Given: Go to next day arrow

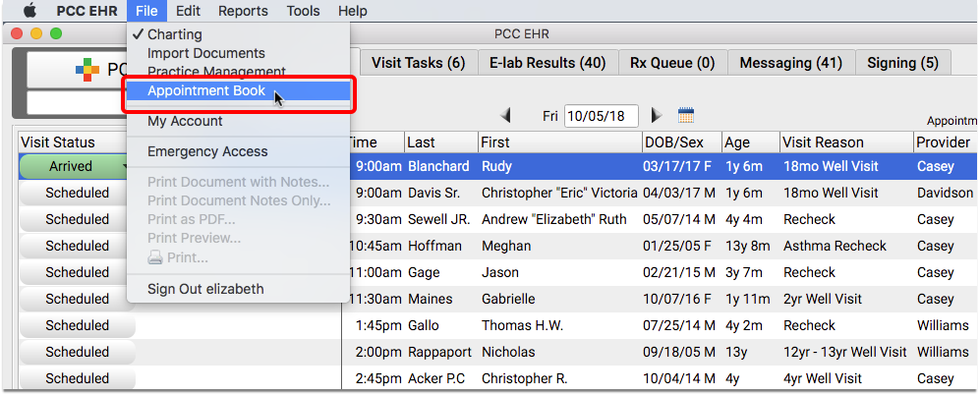Looking at the screenshot, I should pyautogui.click(x=657, y=116).
